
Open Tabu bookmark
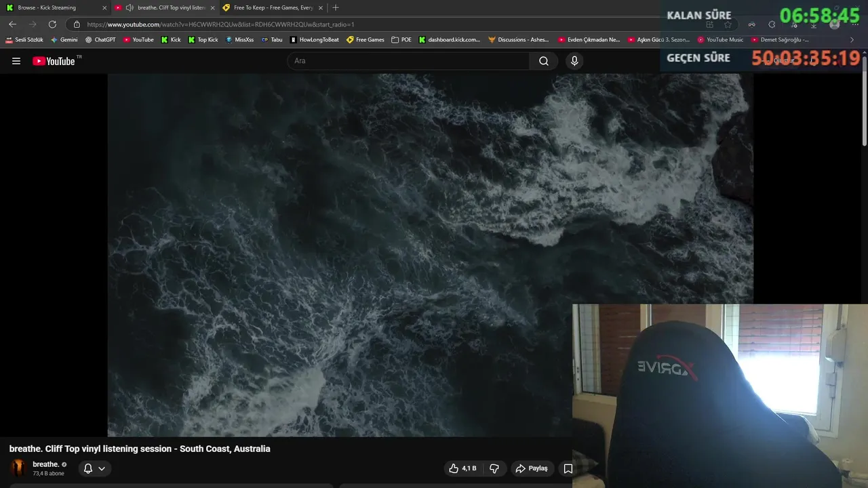tap(272, 40)
